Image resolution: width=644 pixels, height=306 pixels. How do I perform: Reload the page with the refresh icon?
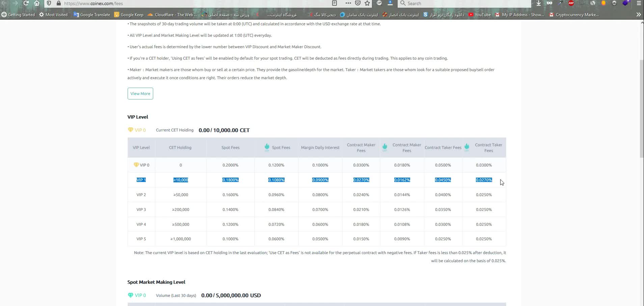[x=26, y=3]
